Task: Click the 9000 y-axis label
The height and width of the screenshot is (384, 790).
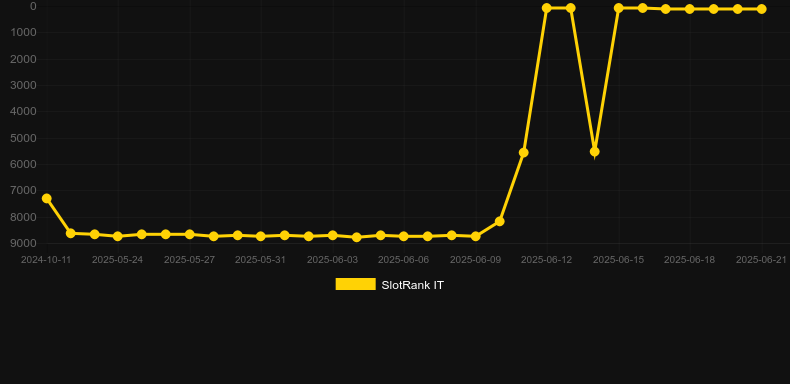Action: pyautogui.click(x=24, y=243)
